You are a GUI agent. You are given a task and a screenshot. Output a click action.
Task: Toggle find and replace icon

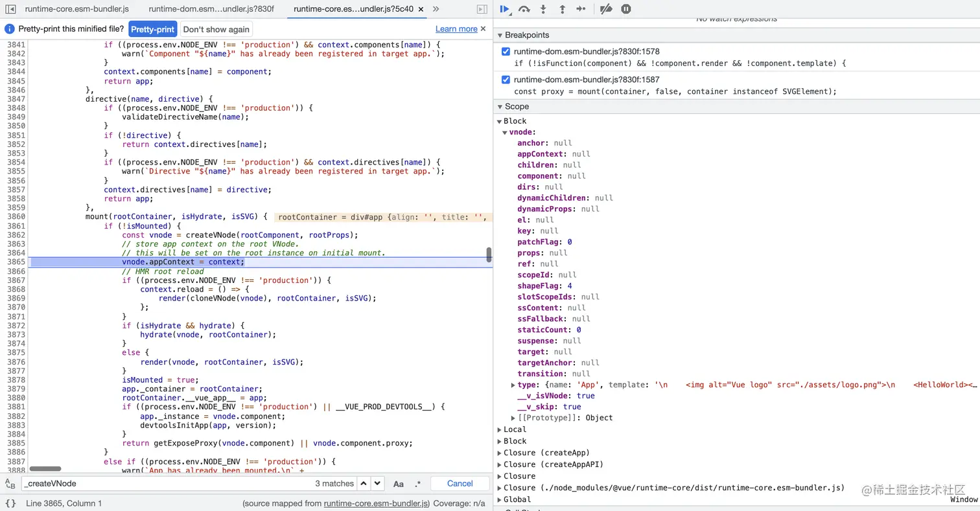[10, 484]
